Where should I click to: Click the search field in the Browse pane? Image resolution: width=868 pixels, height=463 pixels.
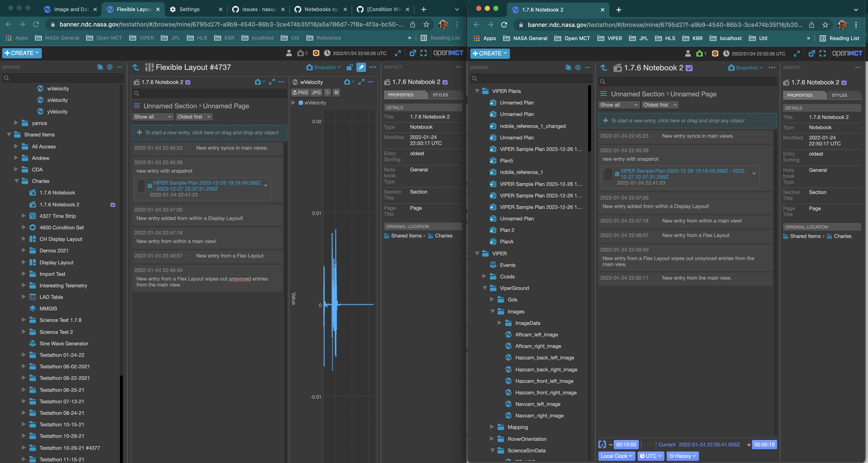point(62,78)
